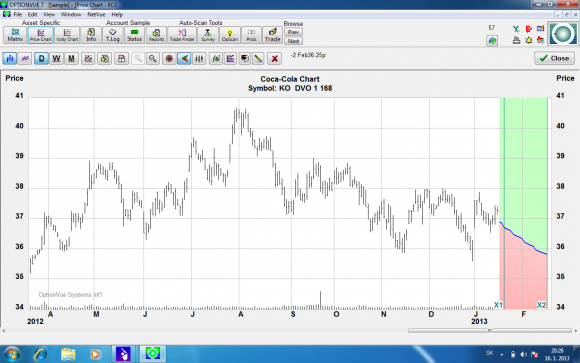Select the pencil drawing tool
The width and height of the screenshot is (580, 363).
tap(258, 58)
